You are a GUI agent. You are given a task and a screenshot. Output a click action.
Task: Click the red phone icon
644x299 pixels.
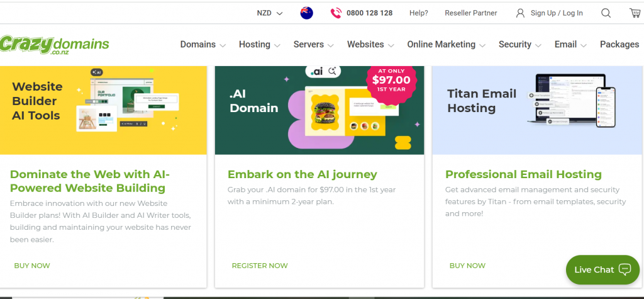pos(336,13)
